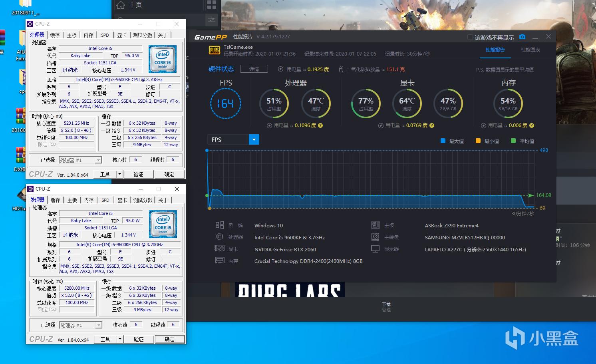
Task: Click the memory power usage help icon
Action: pyautogui.click(x=531, y=125)
